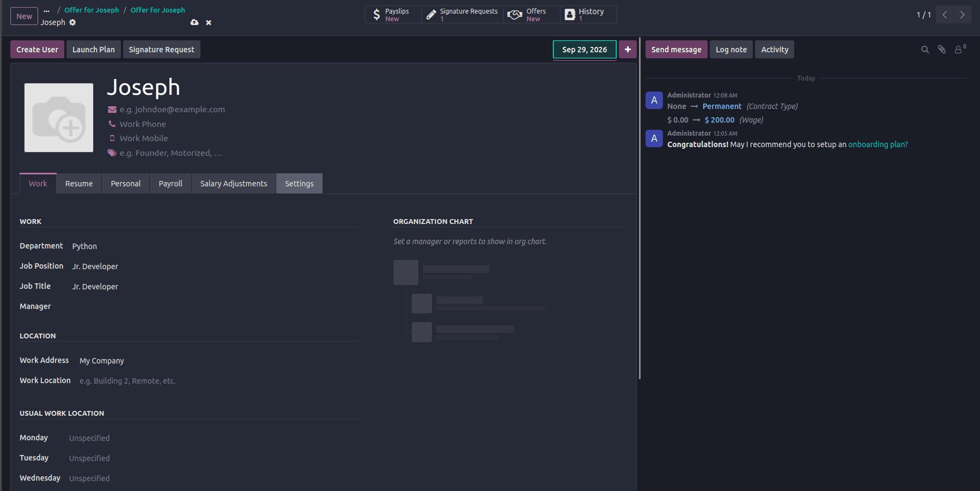Switch to the Personal tab
This screenshot has height=491, width=980.
pos(126,184)
